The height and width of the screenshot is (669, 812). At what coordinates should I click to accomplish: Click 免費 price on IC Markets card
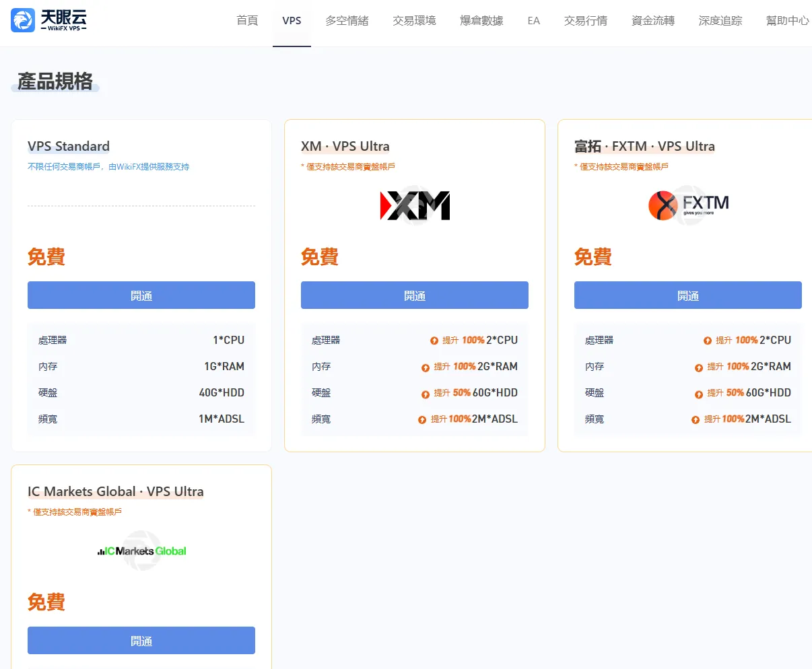[46, 602]
